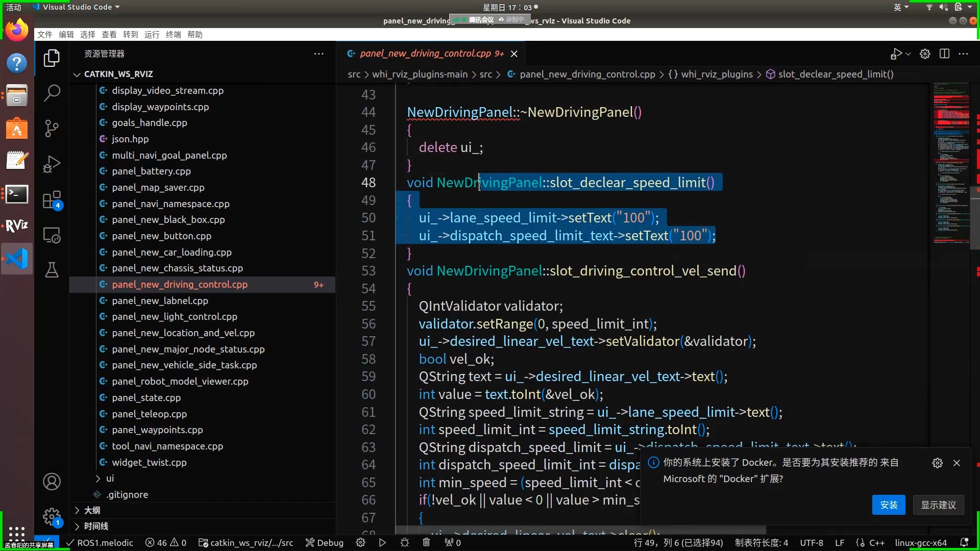Open the .gitignore file
This screenshot has height=551, width=980.
coord(127,494)
